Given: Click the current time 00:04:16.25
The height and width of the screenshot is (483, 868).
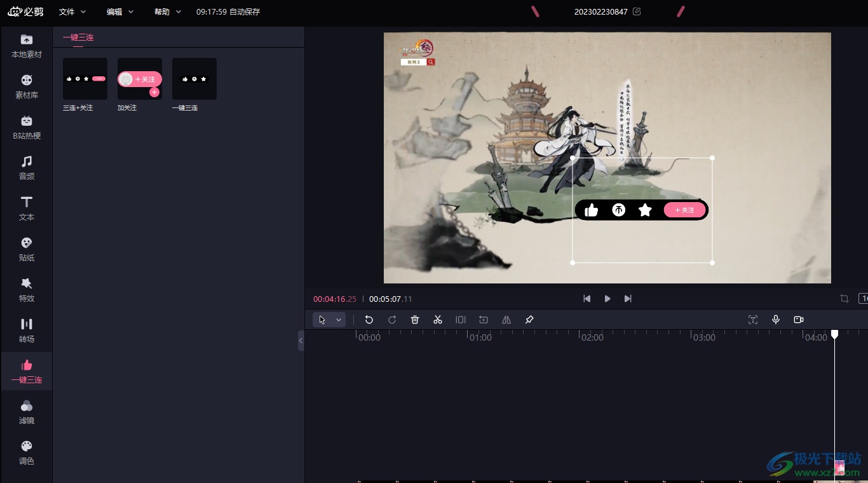Looking at the screenshot, I should tap(335, 299).
